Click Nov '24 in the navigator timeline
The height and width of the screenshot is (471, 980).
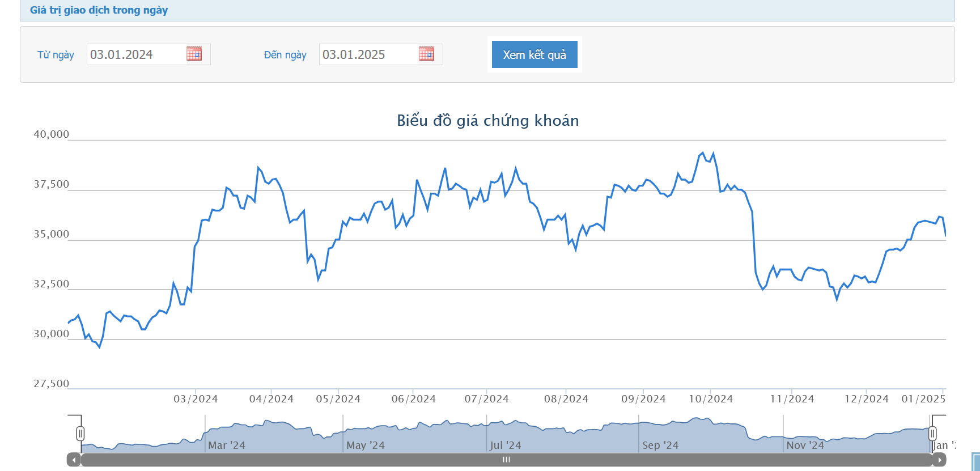click(805, 445)
